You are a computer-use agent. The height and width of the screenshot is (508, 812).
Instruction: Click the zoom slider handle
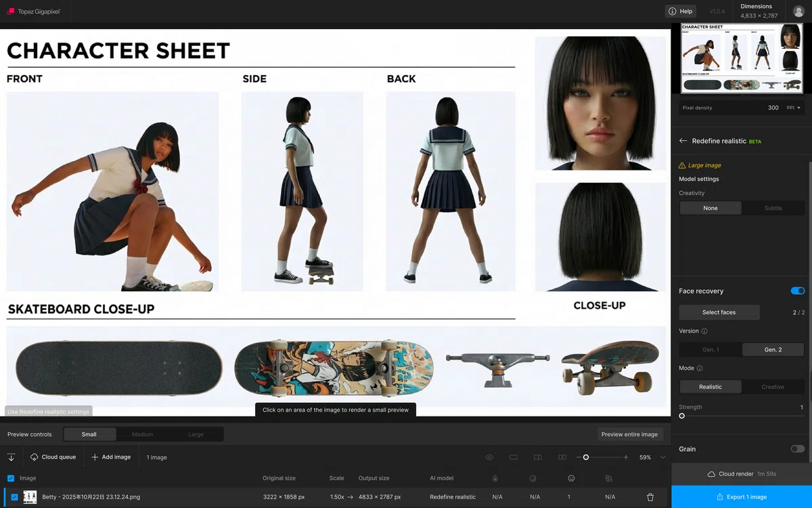(586, 457)
